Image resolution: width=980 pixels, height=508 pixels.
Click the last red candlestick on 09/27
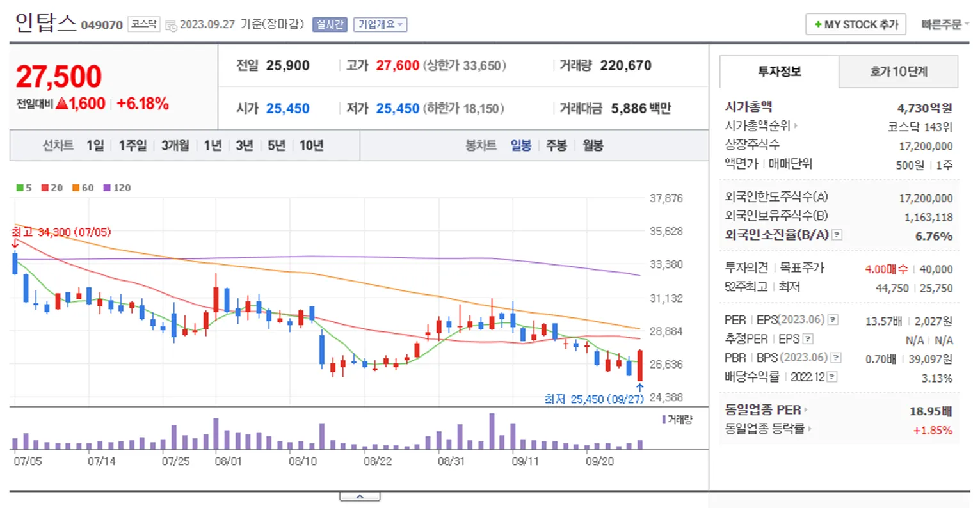point(639,365)
